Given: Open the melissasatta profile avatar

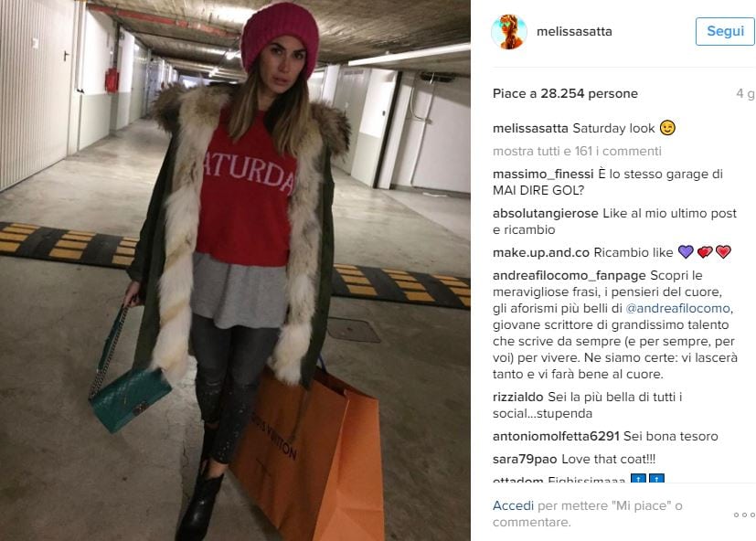Looking at the screenshot, I should pos(509,32).
